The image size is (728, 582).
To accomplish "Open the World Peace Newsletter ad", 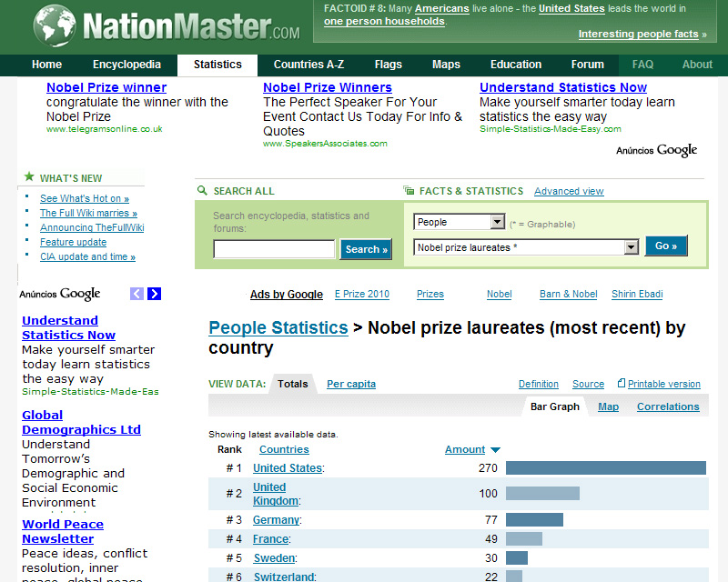I will pyautogui.click(x=63, y=531).
